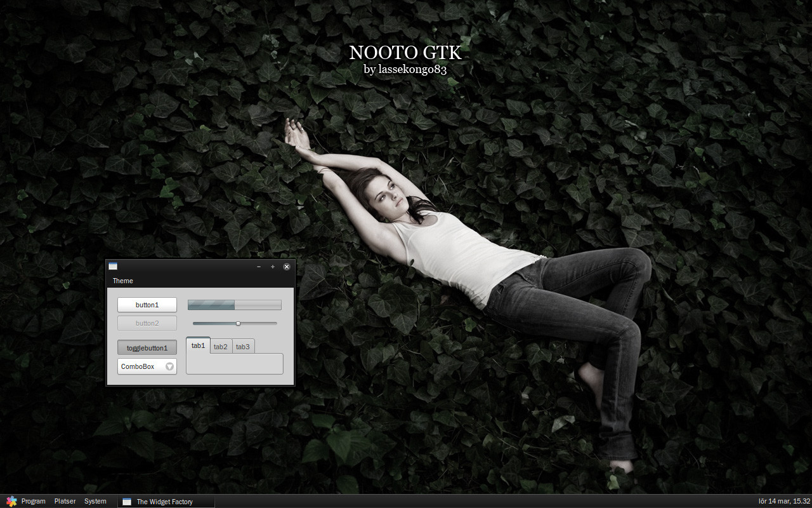Click the window menu icon in title bar
The height and width of the screenshot is (508, 812).
click(x=113, y=267)
